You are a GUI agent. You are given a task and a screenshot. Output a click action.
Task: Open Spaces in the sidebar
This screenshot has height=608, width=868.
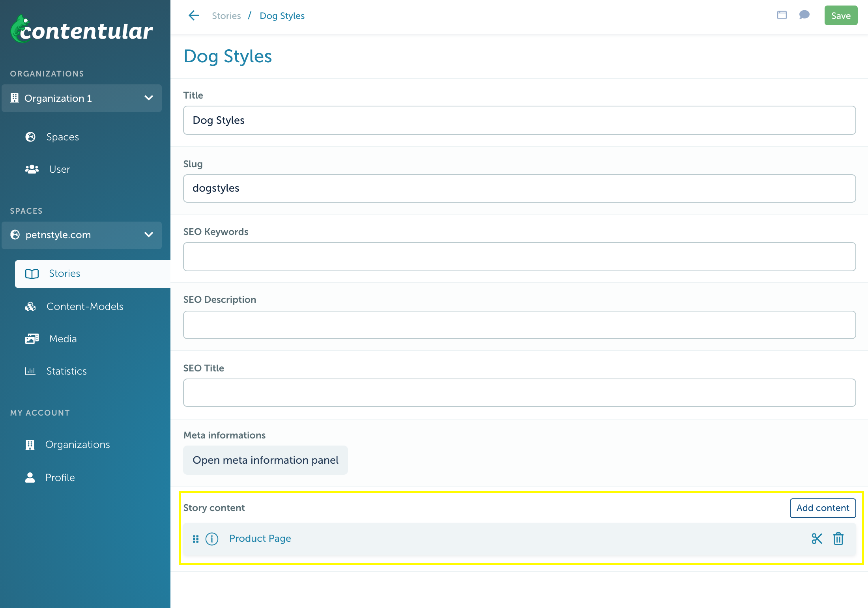[x=63, y=137]
